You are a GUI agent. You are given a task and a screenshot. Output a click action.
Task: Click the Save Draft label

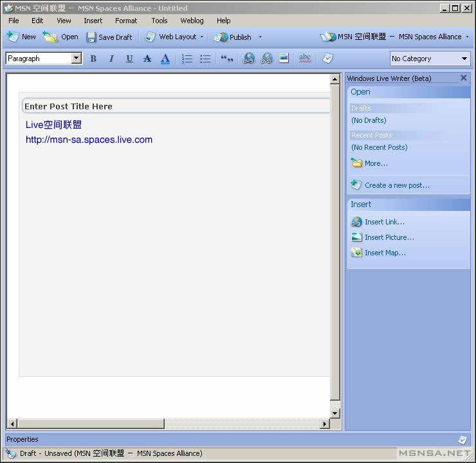[x=115, y=37]
